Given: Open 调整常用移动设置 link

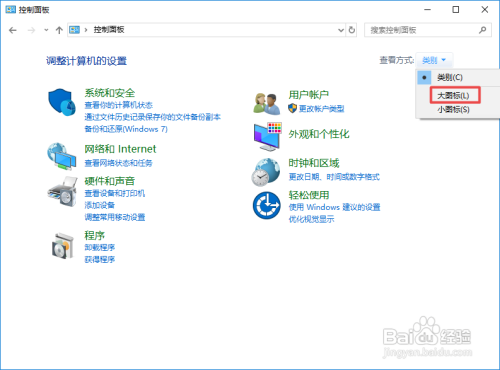Looking at the screenshot, I should (115, 217).
